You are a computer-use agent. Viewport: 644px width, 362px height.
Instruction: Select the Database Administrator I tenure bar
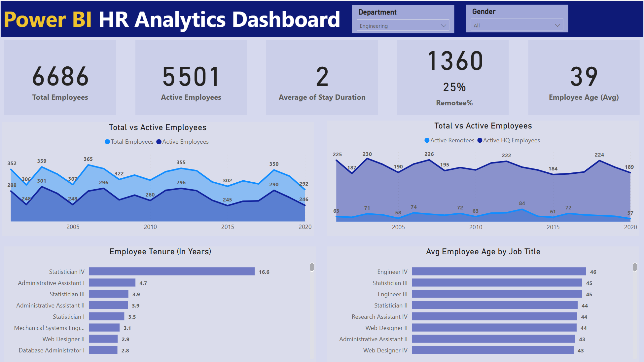pos(103,350)
